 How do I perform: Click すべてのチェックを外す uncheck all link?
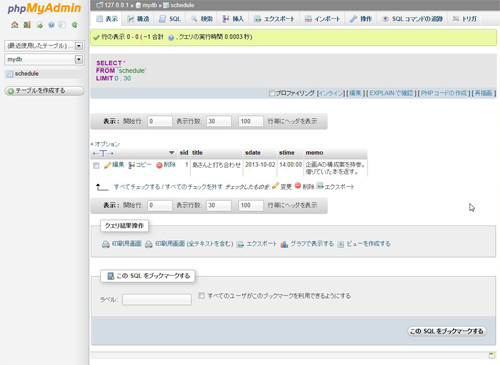pyautogui.click(x=194, y=187)
